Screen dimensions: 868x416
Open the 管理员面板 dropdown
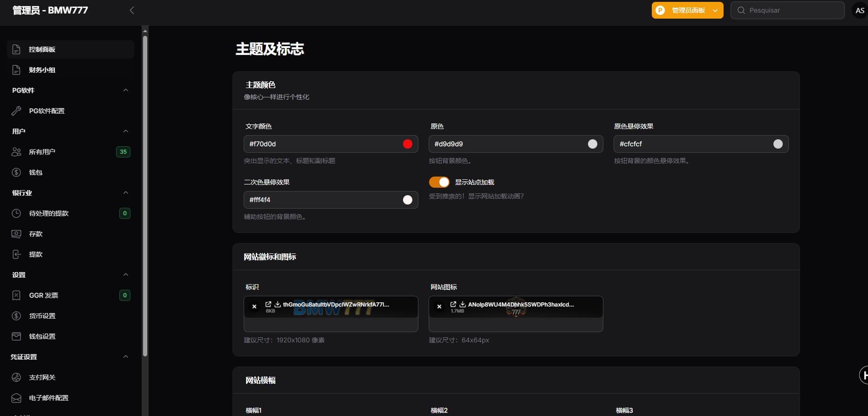[687, 10]
